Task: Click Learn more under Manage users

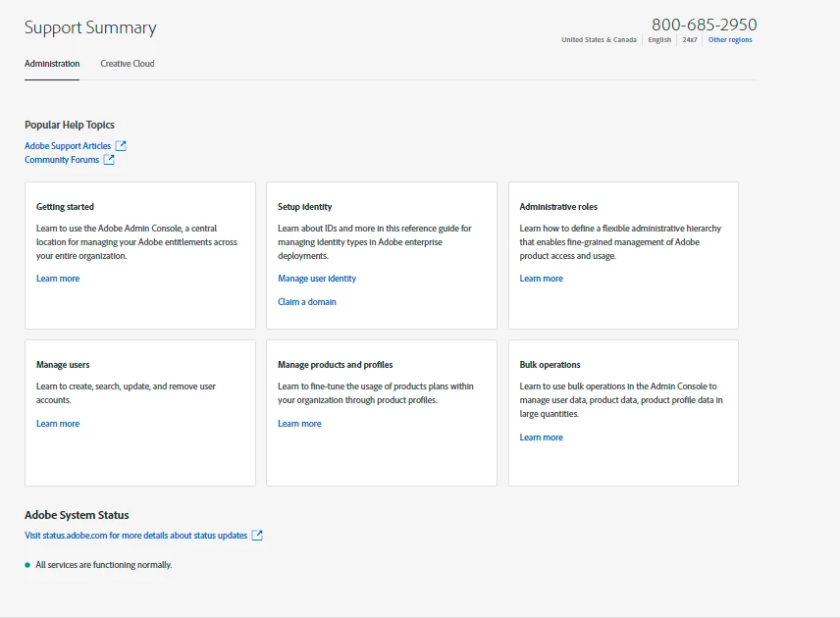Action: coord(58,424)
